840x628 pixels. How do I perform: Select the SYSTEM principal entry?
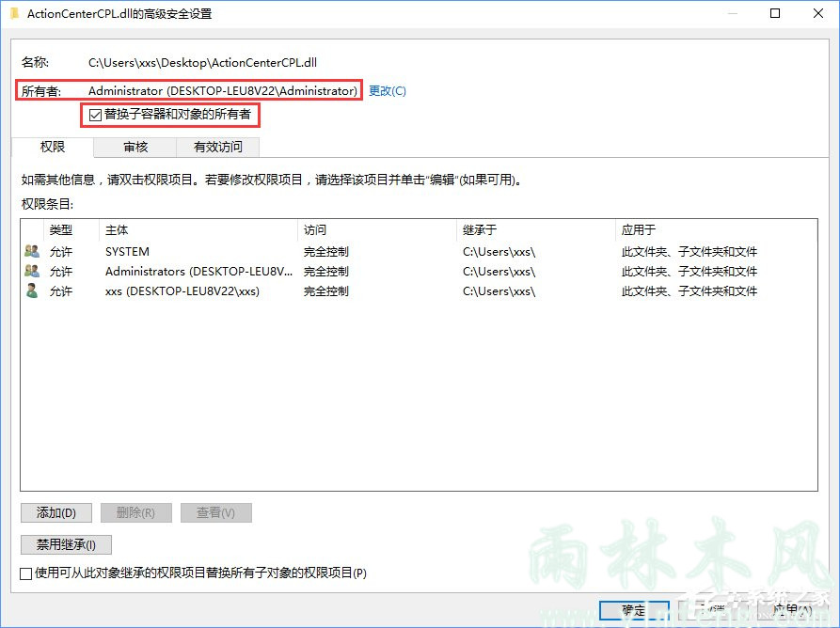pos(128,251)
